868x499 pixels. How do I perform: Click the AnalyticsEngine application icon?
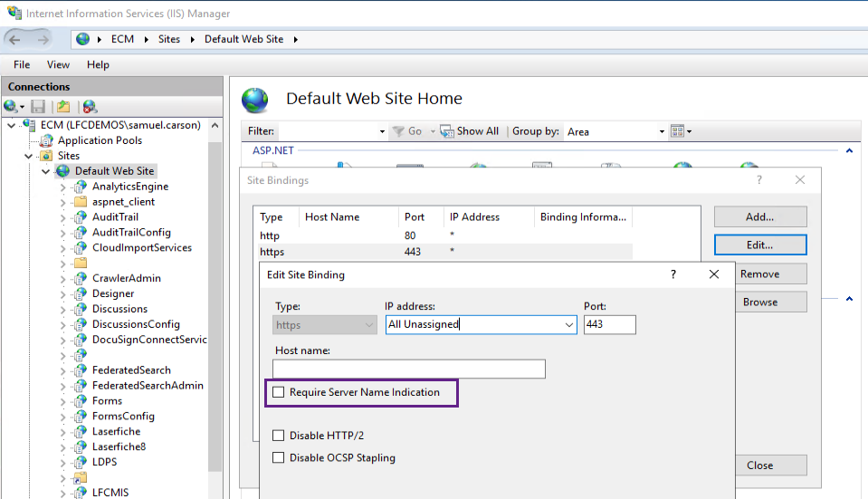81,187
